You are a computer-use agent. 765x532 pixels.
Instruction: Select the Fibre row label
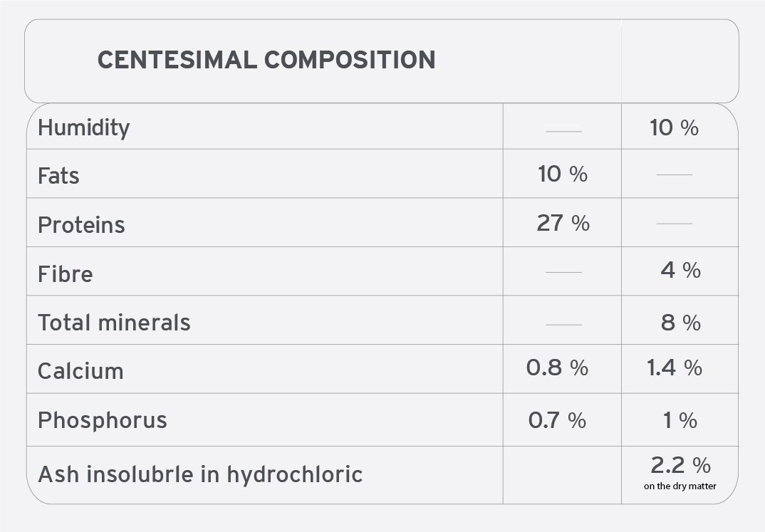coord(66,274)
